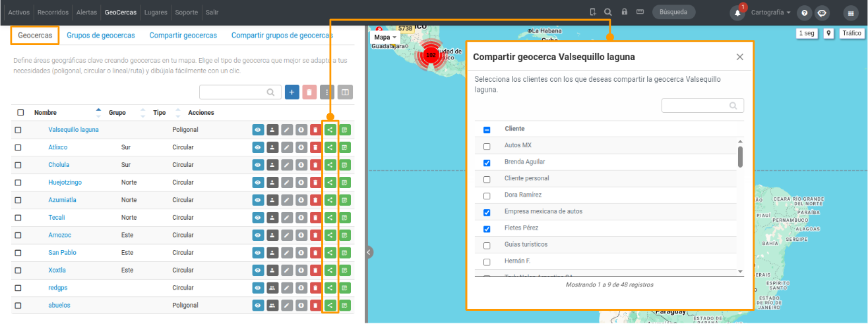Sort the list by Grupo column arrows
868x324 pixels.
(143, 113)
